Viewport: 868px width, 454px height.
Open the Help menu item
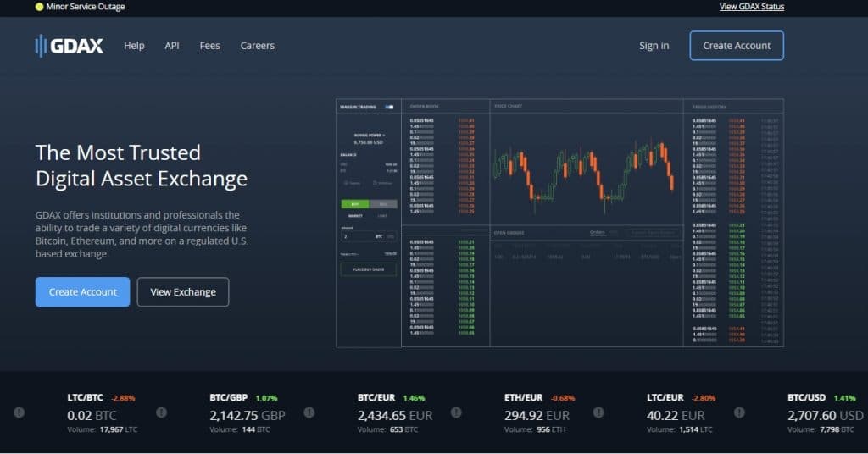[x=134, y=46]
